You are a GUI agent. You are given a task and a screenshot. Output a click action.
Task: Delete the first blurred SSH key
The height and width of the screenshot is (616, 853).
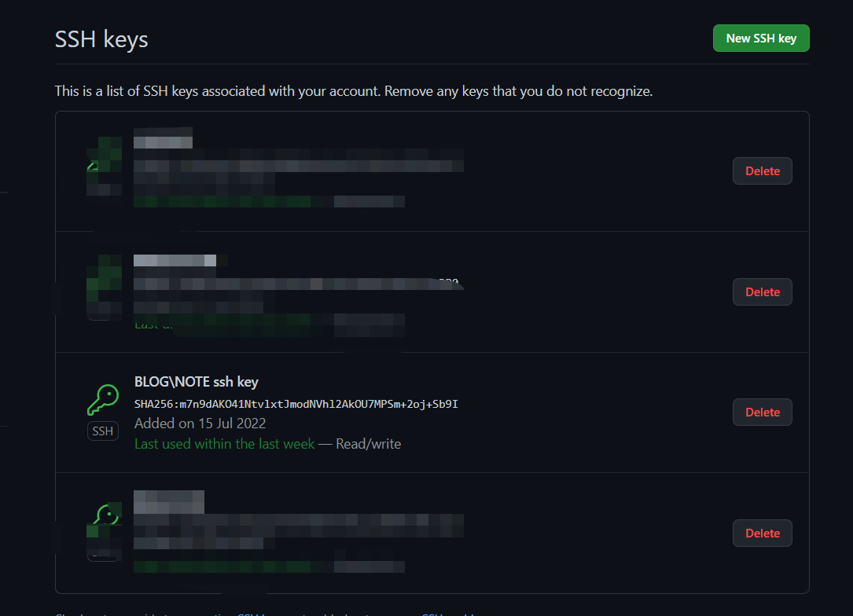762,170
